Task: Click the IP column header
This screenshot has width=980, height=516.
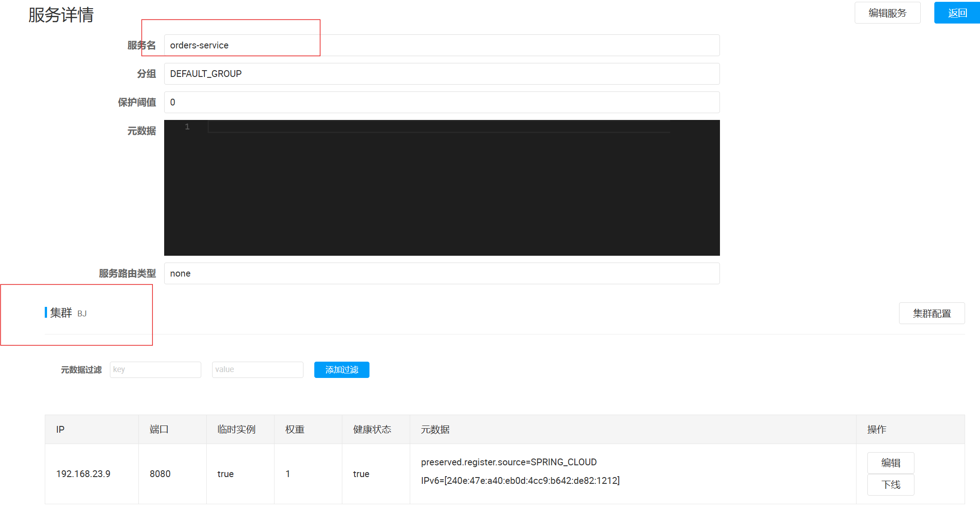Action: (60, 430)
